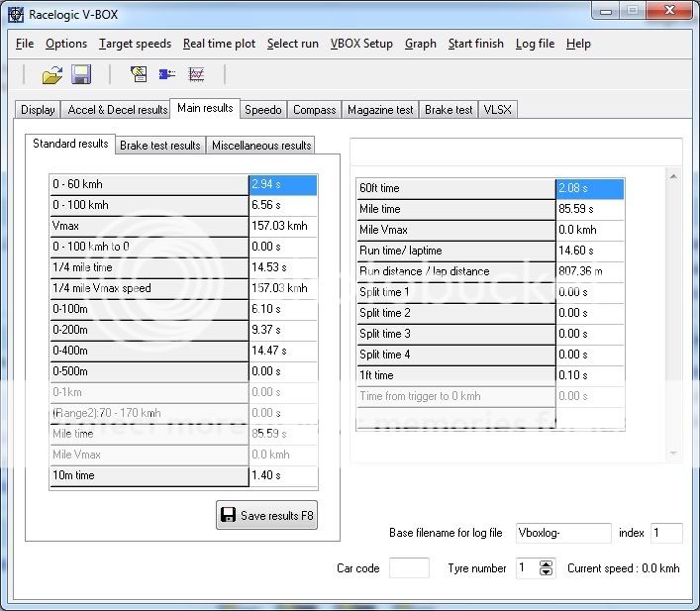
Task: Decrease the Tyre number with down arrow
Action: pos(546,573)
